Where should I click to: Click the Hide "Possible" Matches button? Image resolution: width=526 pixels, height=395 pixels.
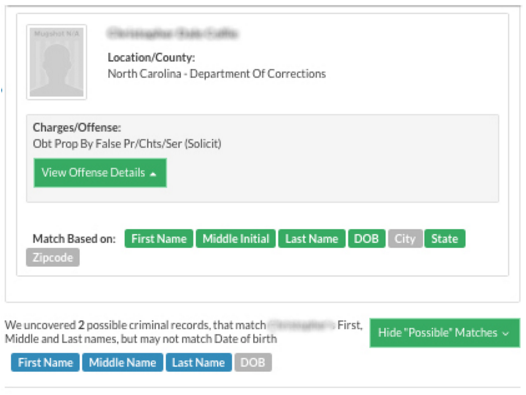tap(445, 333)
